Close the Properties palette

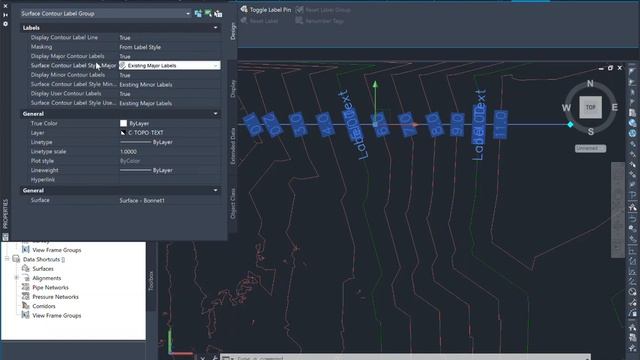click(5, 6)
